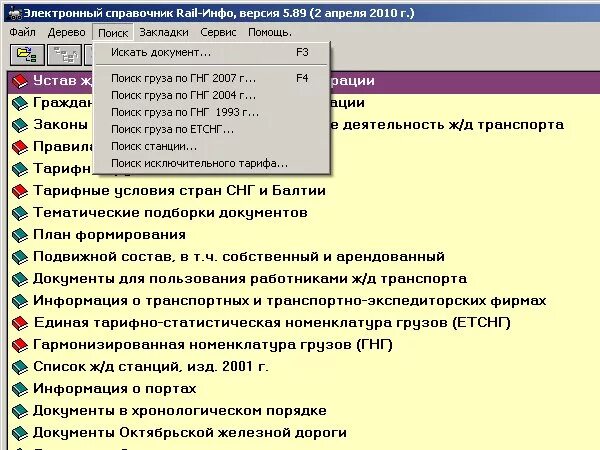Click green book icon beside Тарифн row
This screenshot has height=450, width=600.
coord(20,169)
